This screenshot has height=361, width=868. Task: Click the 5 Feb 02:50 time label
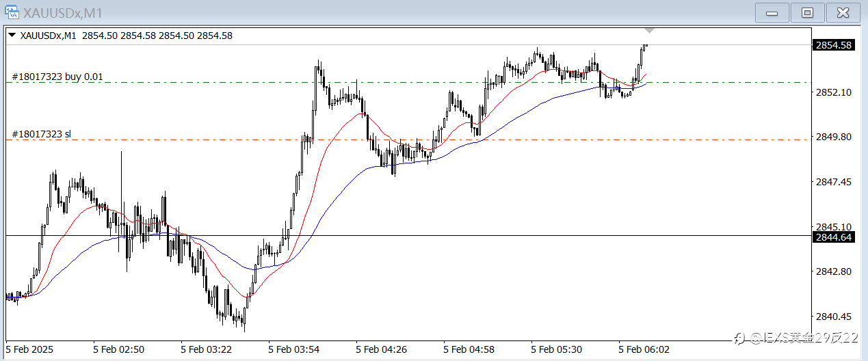click(x=119, y=349)
